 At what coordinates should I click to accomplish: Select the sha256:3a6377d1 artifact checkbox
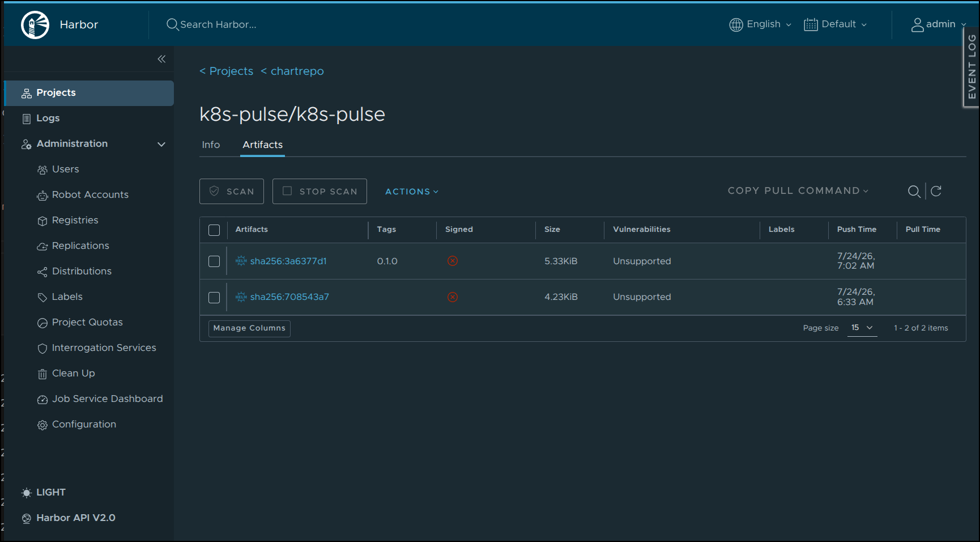coord(214,261)
